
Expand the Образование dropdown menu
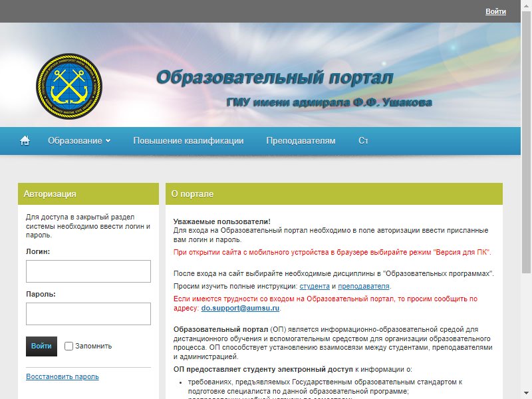79,140
